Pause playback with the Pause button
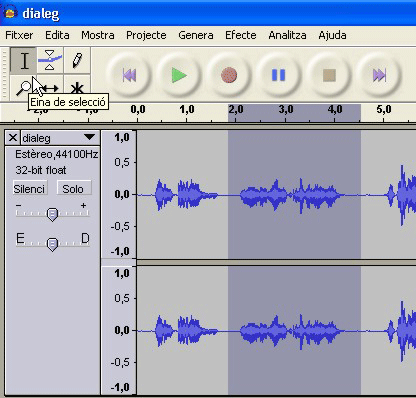The height and width of the screenshot is (398, 416). coord(279,75)
